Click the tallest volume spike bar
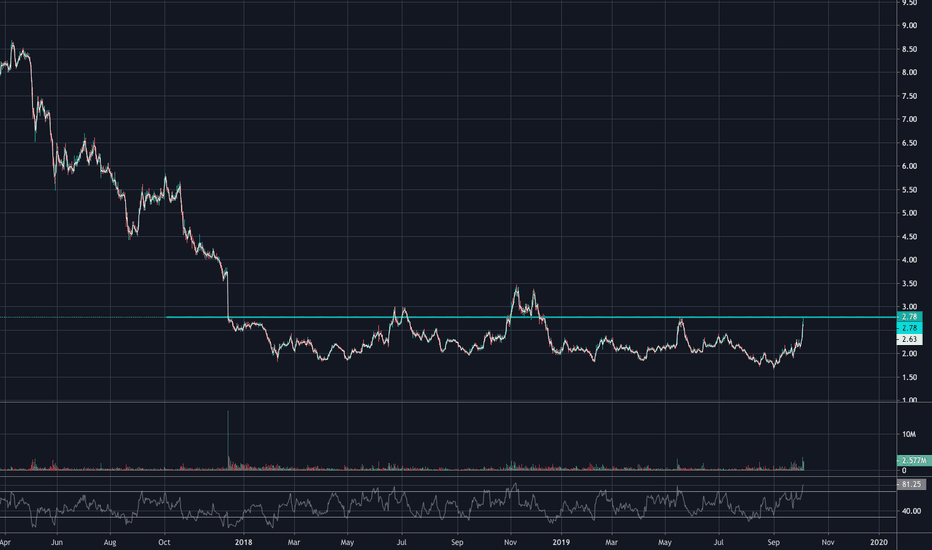Screen dimensions: 932x550 coord(228,440)
